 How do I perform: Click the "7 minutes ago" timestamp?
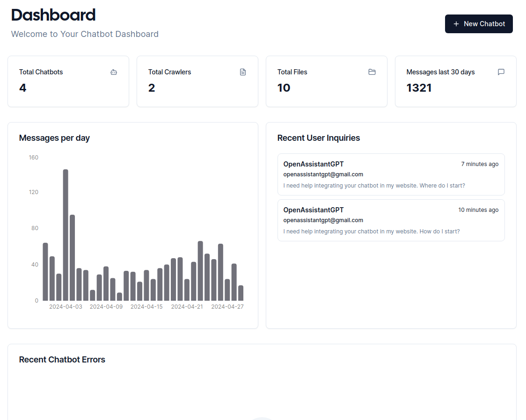pos(480,164)
